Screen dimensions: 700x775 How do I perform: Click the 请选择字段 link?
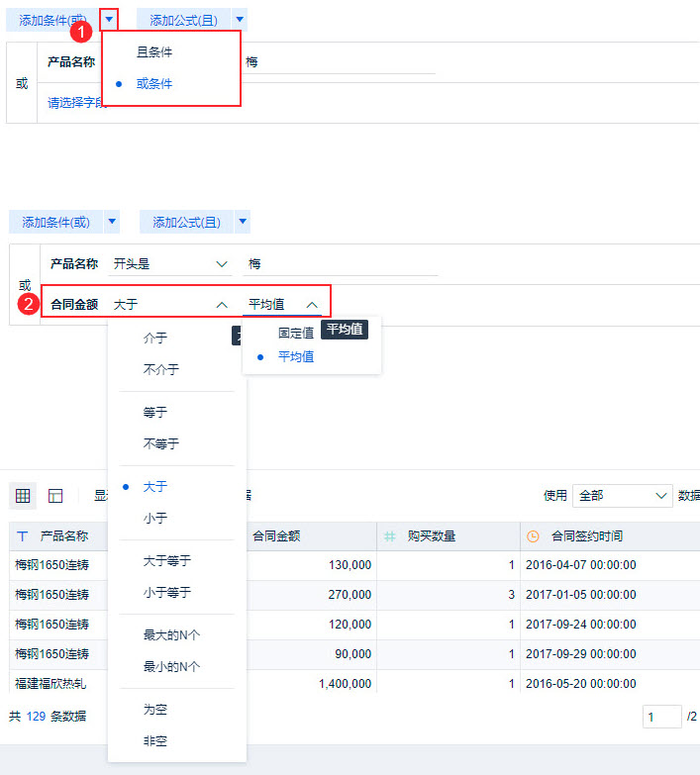(76, 102)
